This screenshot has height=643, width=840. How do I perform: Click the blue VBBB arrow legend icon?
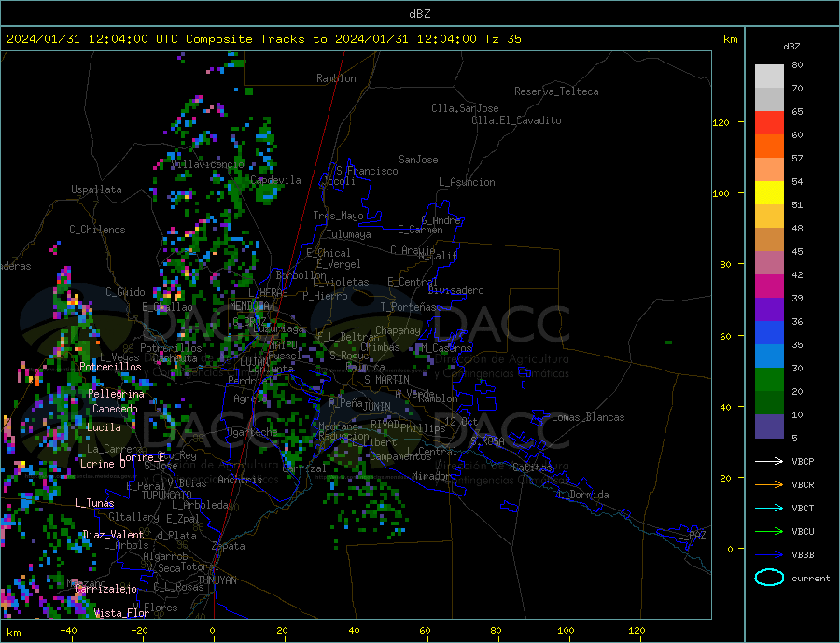(769, 555)
